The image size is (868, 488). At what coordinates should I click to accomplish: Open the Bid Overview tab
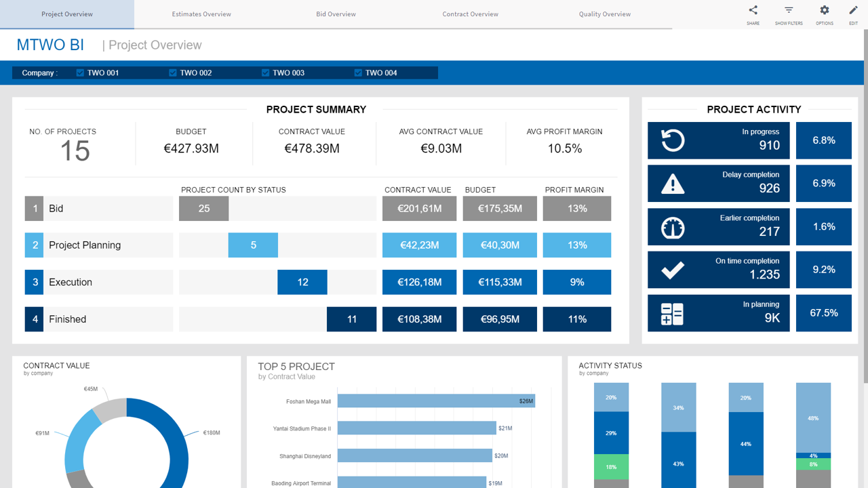pos(336,14)
